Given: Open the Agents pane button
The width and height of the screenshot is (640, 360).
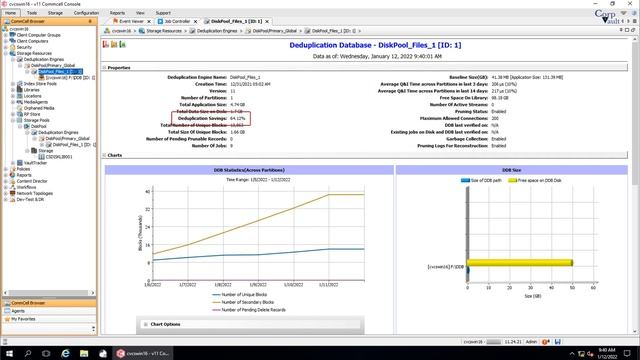Looking at the screenshot, I should click(x=49, y=311).
